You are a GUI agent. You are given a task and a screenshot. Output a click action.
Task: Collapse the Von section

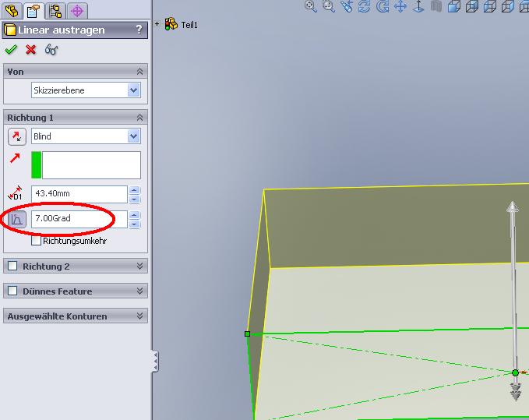coord(139,72)
